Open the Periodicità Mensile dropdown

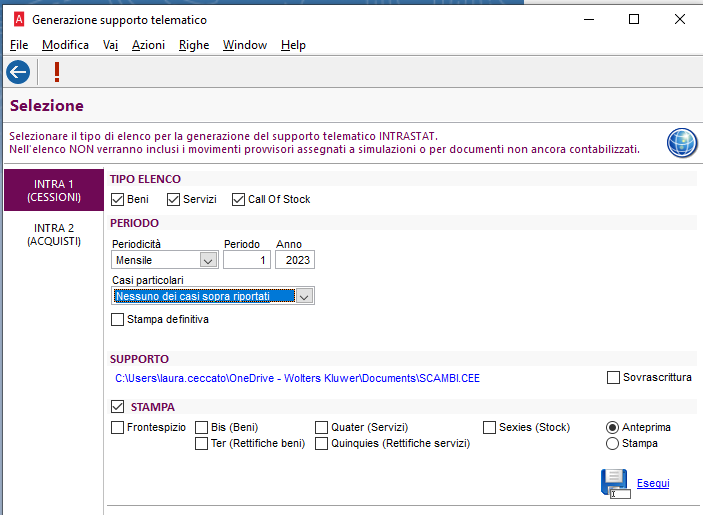pyautogui.click(x=208, y=260)
